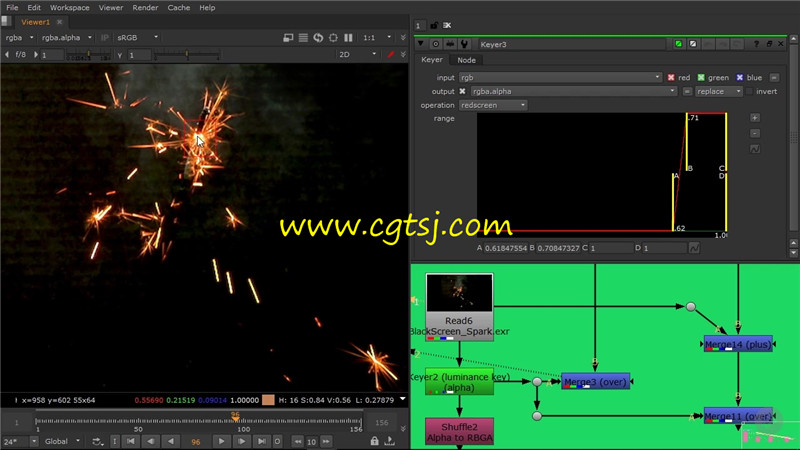Screen dimensions: 800x450
Task: Switch to the Node tab
Action: 466,60
